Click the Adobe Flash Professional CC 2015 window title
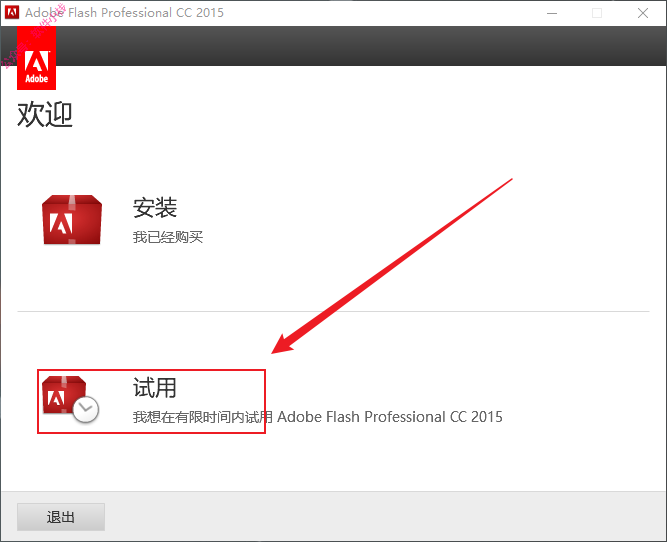667x542 pixels. pyautogui.click(x=124, y=13)
